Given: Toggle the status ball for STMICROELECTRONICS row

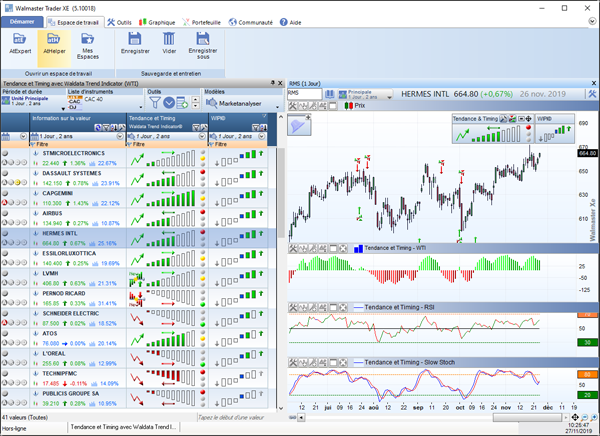Looking at the screenshot, I should tap(5, 153).
